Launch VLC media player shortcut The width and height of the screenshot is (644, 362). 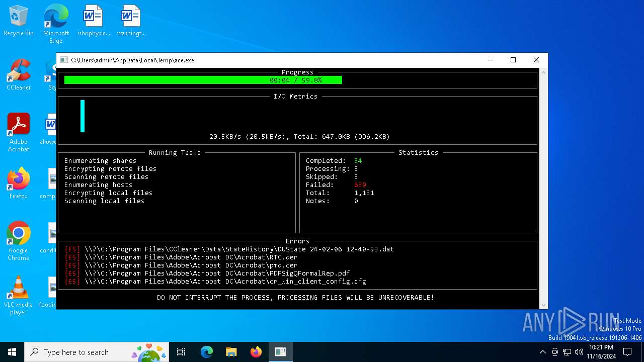coord(19,296)
